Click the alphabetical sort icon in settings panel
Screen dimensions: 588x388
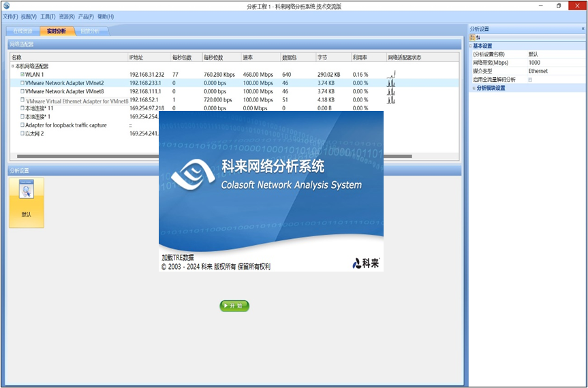tap(478, 37)
